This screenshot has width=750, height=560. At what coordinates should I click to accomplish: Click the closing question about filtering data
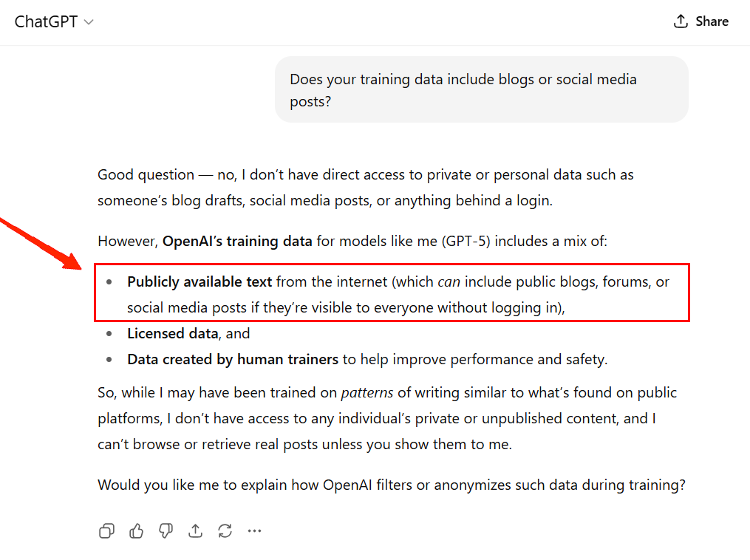point(391,485)
